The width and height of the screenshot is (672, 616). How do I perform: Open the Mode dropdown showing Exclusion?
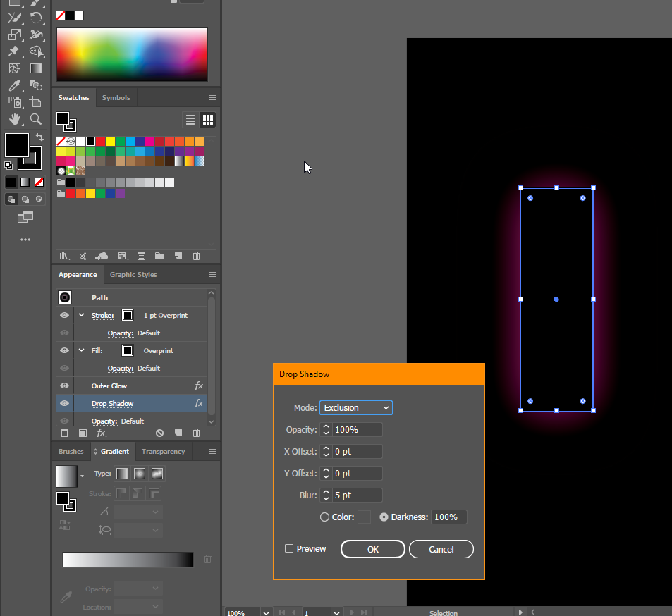tap(356, 408)
